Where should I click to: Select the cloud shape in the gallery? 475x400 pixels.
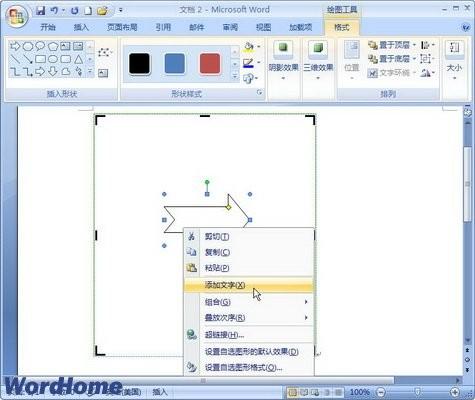66,71
